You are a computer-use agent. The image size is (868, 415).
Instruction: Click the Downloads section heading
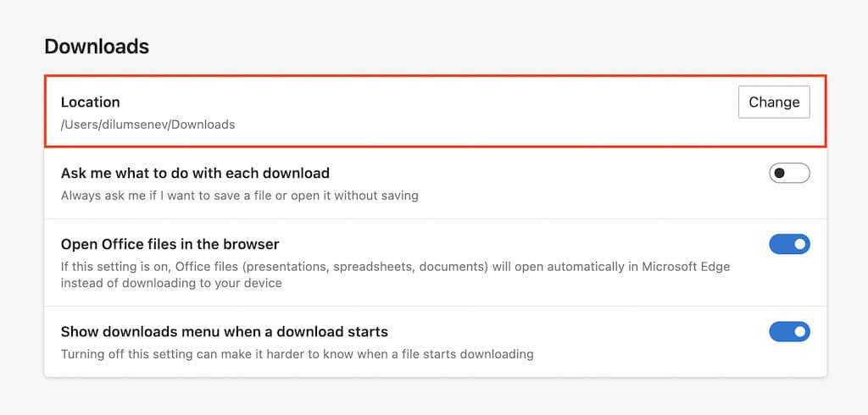pos(97,47)
